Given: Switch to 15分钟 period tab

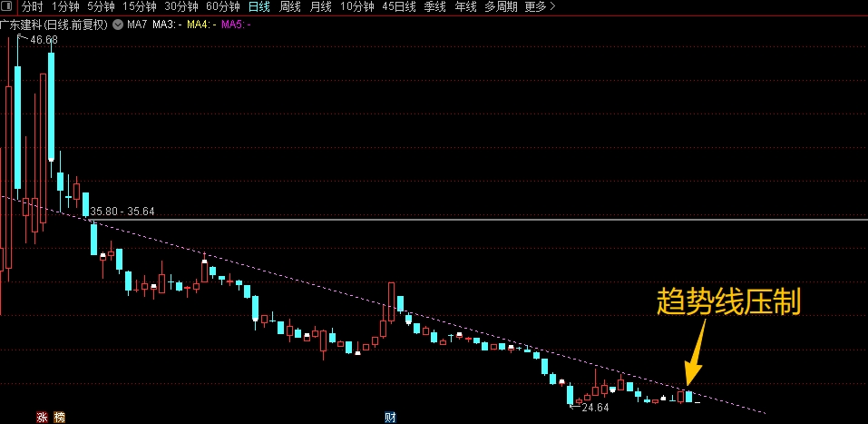Looking at the screenshot, I should (140, 7).
